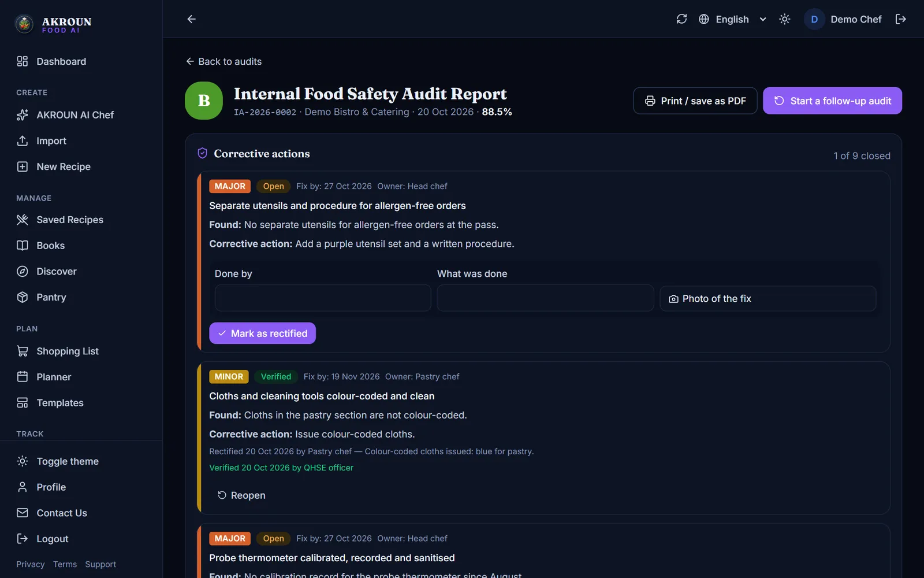924x578 pixels.
Task: Reopen the colour-coded cloths action
Action: tap(241, 495)
